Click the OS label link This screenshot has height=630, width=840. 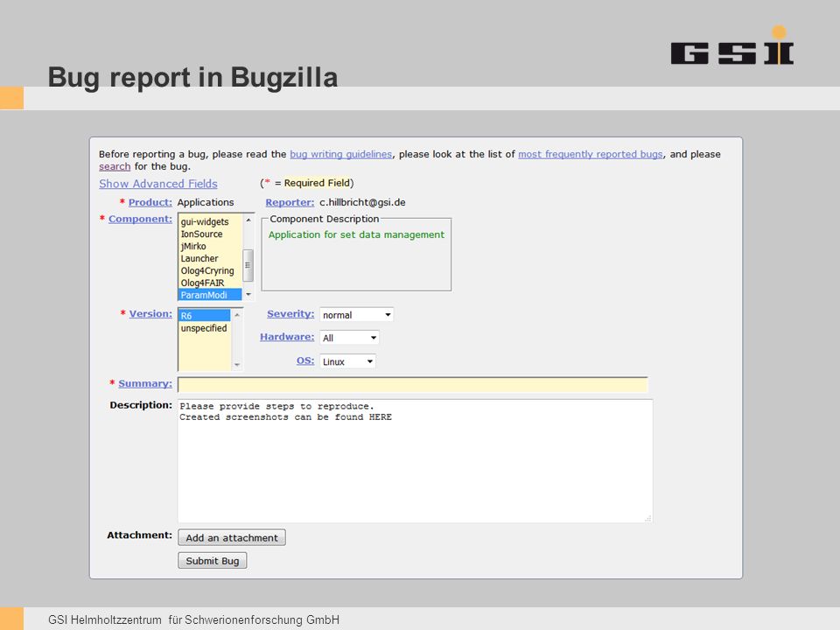tap(305, 360)
